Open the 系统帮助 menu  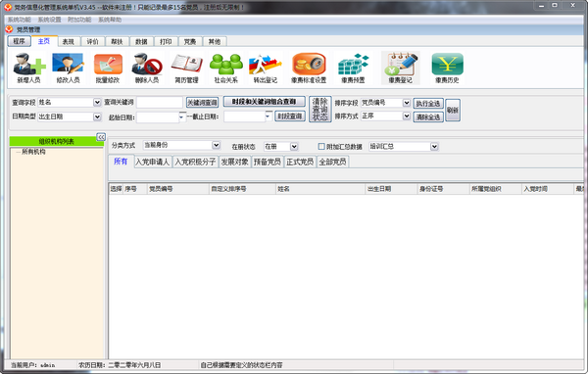click(x=110, y=20)
